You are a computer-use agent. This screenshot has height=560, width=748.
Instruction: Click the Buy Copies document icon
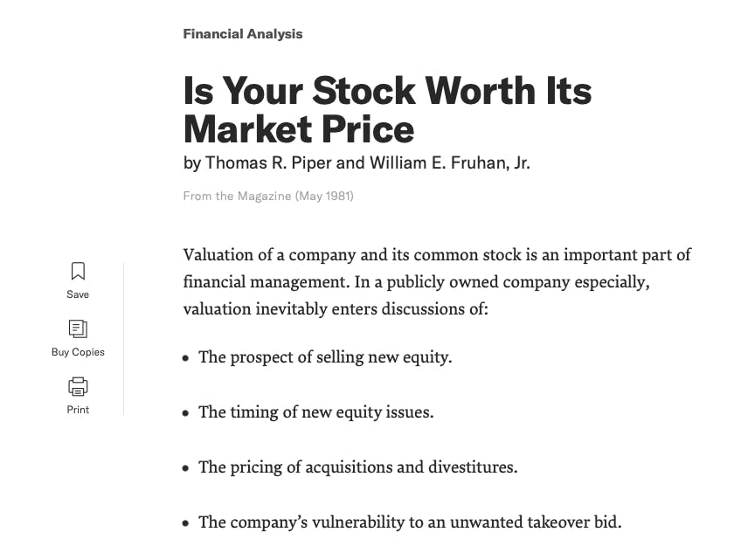point(78,328)
